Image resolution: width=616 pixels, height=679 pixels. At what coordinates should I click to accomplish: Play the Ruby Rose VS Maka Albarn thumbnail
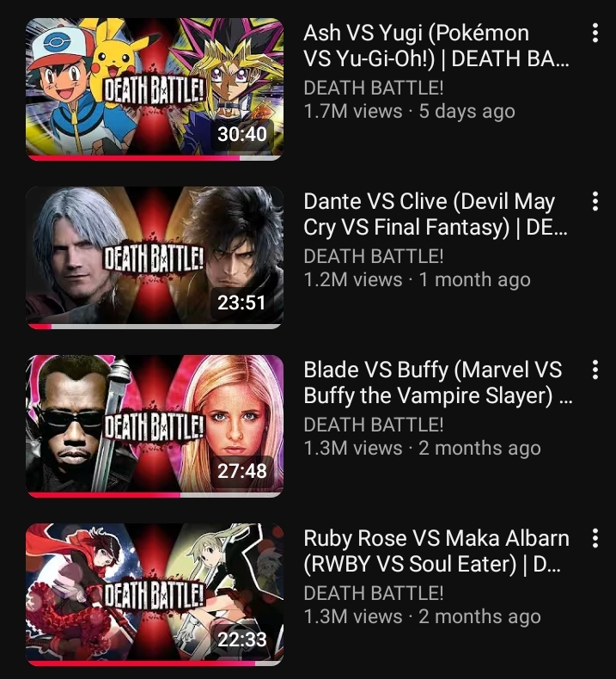155,595
